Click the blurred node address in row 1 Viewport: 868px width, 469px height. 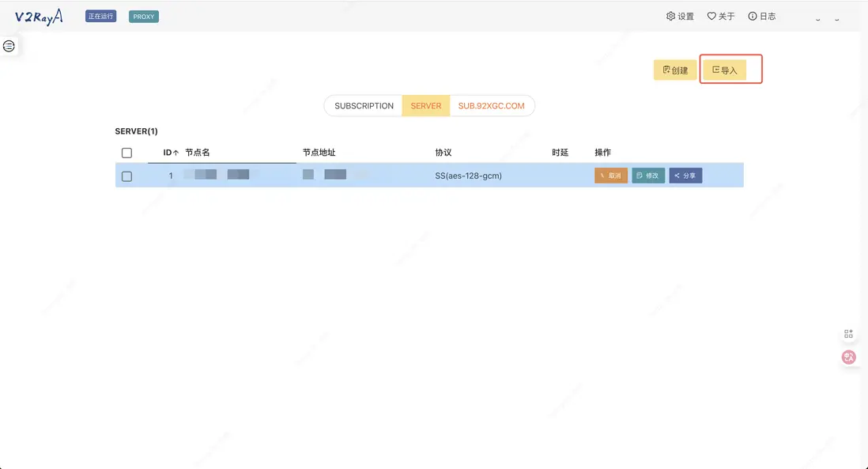pos(325,175)
